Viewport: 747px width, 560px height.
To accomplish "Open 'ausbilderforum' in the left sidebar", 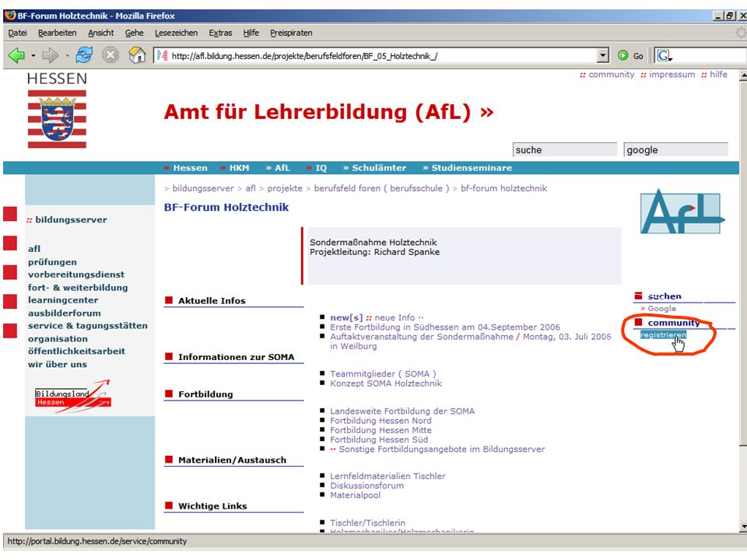I will (x=65, y=313).
